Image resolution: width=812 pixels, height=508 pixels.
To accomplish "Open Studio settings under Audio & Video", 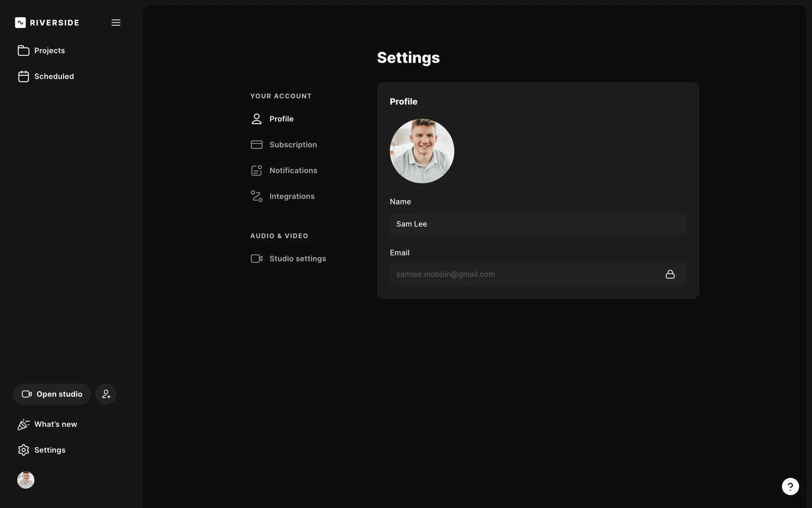I will coord(297,259).
